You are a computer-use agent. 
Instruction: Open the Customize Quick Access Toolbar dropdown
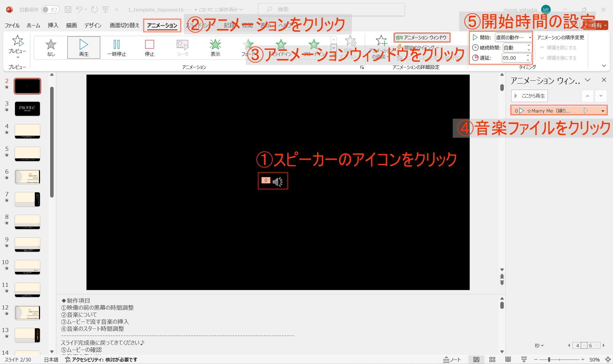[117, 10]
